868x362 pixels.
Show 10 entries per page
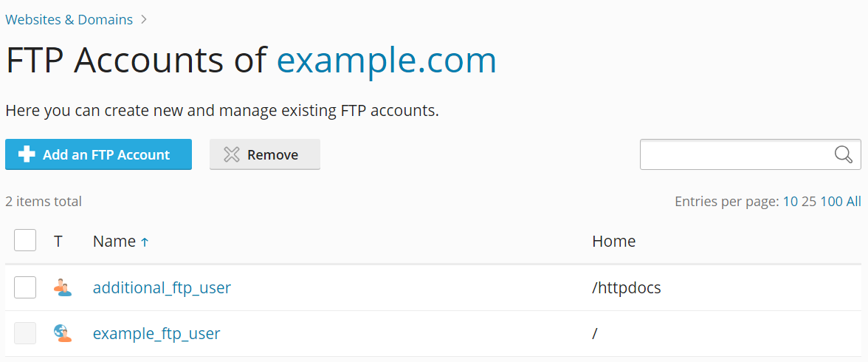tap(790, 201)
